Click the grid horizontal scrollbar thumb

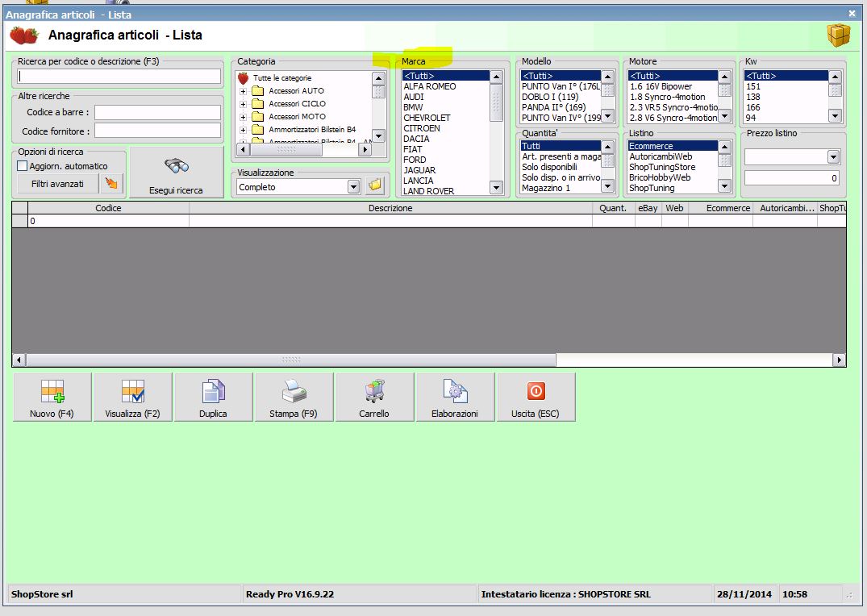pos(291,360)
